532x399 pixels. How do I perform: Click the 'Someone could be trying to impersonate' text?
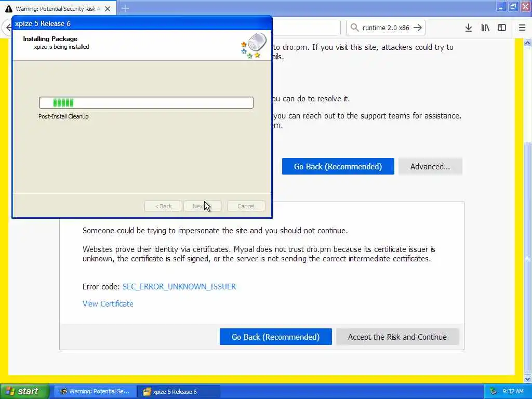click(215, 231)
